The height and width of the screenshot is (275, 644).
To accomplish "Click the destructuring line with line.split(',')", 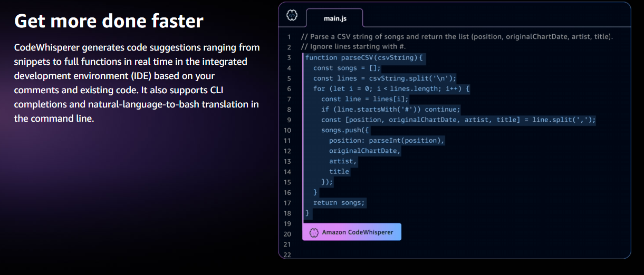I will point(458,120).
